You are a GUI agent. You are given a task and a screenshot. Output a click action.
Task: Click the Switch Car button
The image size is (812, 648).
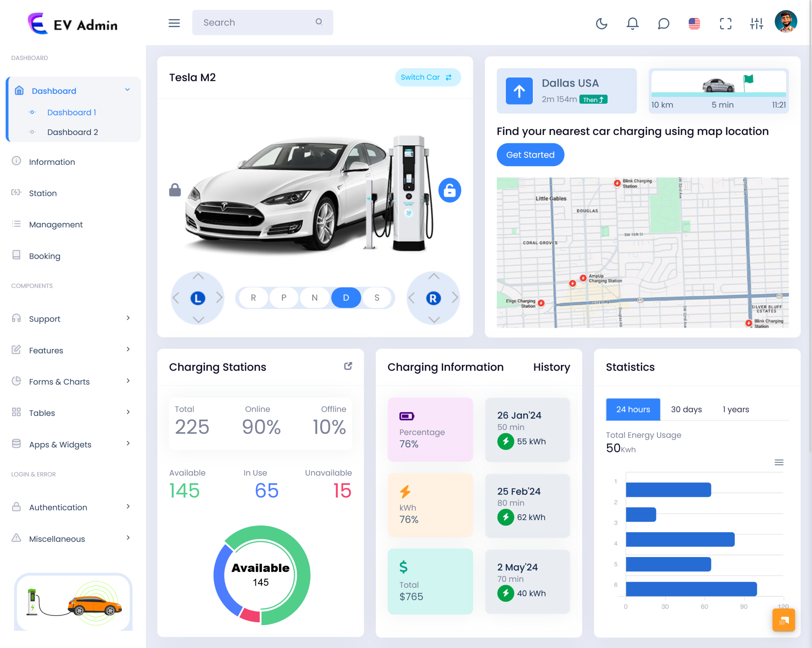coord(428,77)
